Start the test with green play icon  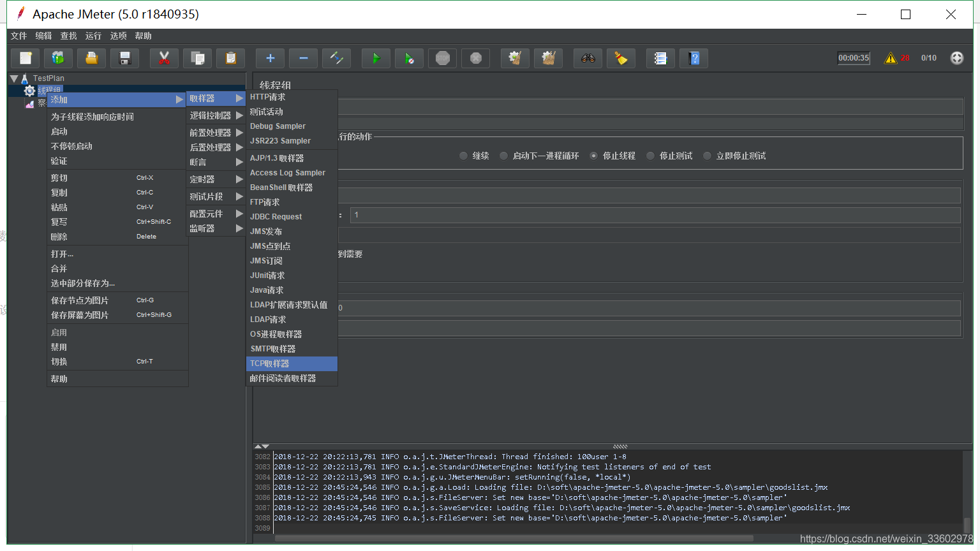[376, 58]
